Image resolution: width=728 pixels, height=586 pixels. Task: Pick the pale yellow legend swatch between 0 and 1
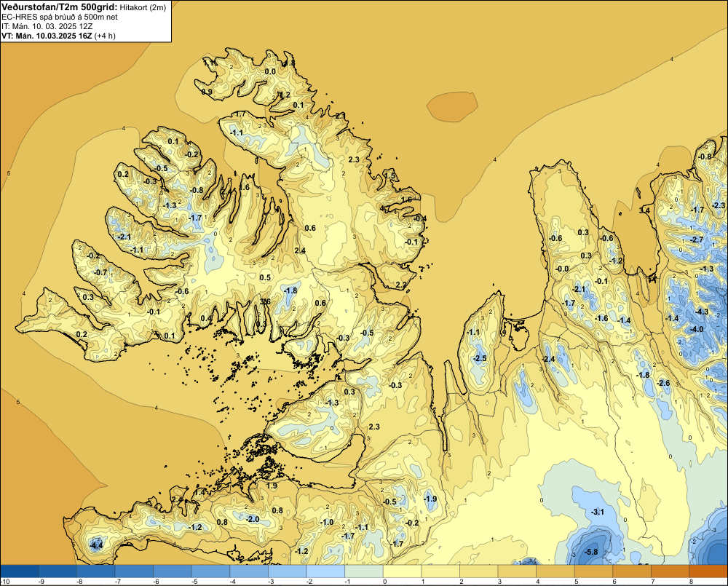pos(402,571)
